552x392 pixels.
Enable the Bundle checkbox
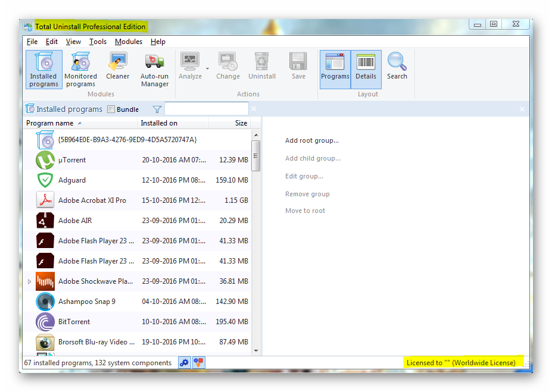tap(111, 109)
